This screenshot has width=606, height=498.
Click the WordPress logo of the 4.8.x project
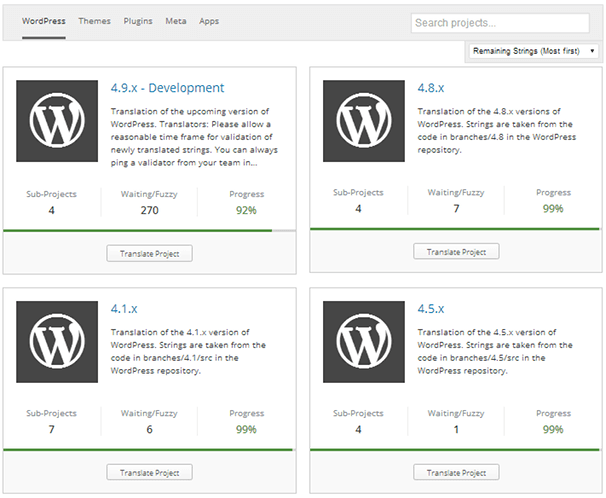coord(364,121)
